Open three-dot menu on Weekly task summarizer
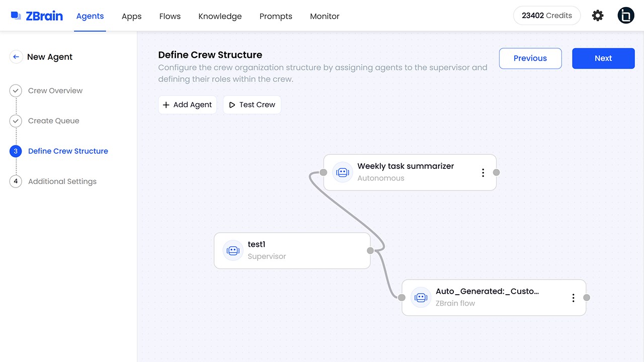 point(483,172)
